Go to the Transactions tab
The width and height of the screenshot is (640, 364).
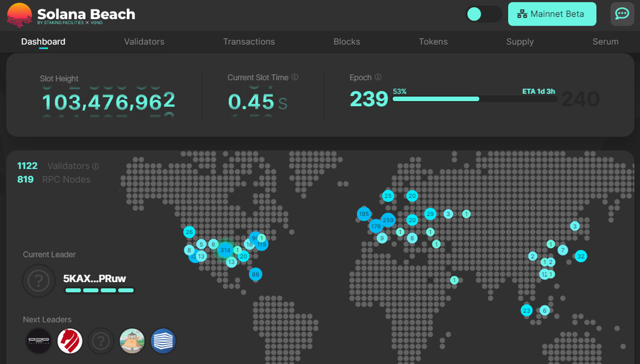pyautogui.click(x=248, y=42)
